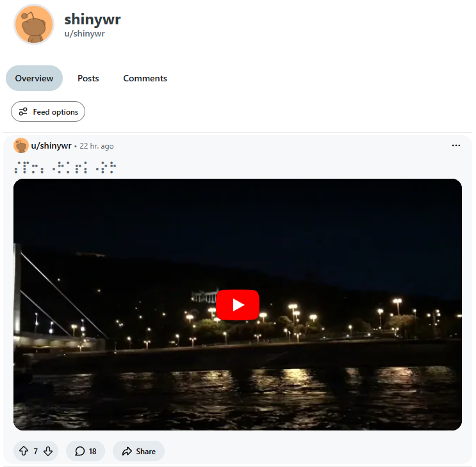This screenshot has height=467, width=476.
Task: Open the Feed options button
Action: tap(48, 111)
